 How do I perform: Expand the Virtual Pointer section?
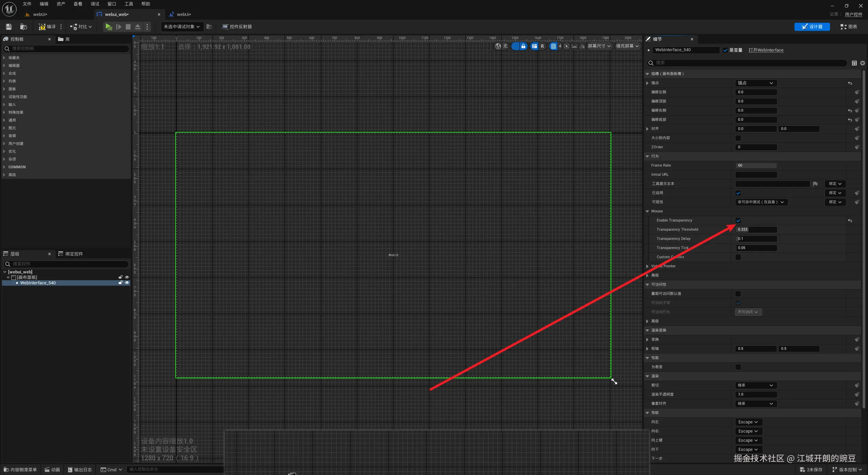coord(647,266)
